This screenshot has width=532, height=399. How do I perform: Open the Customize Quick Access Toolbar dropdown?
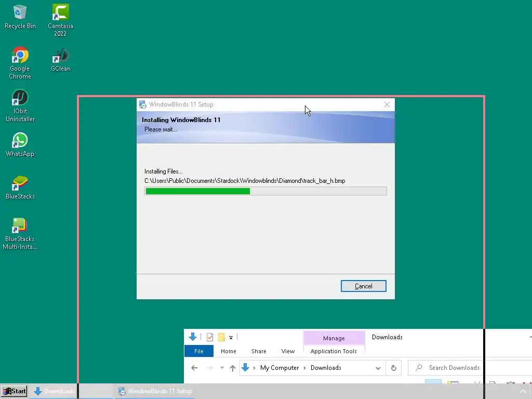click(231, 337)
